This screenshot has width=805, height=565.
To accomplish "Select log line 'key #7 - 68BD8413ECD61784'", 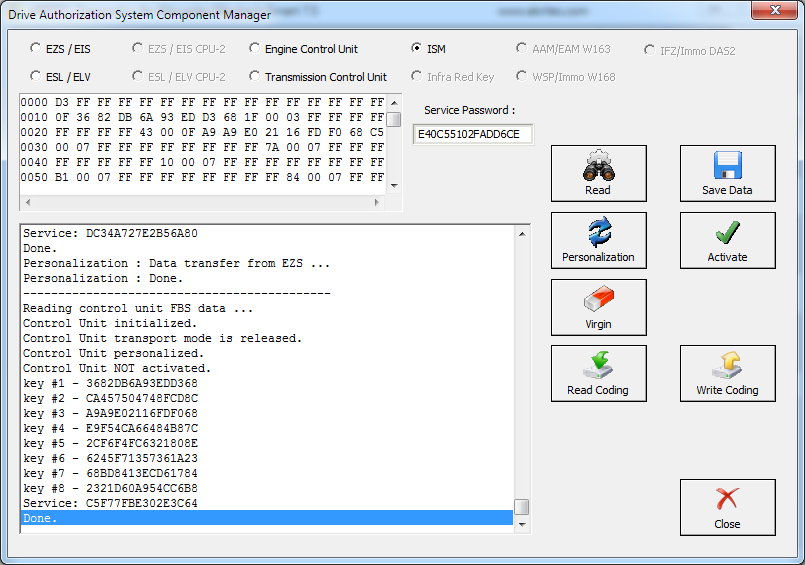I will coord(267,473).
